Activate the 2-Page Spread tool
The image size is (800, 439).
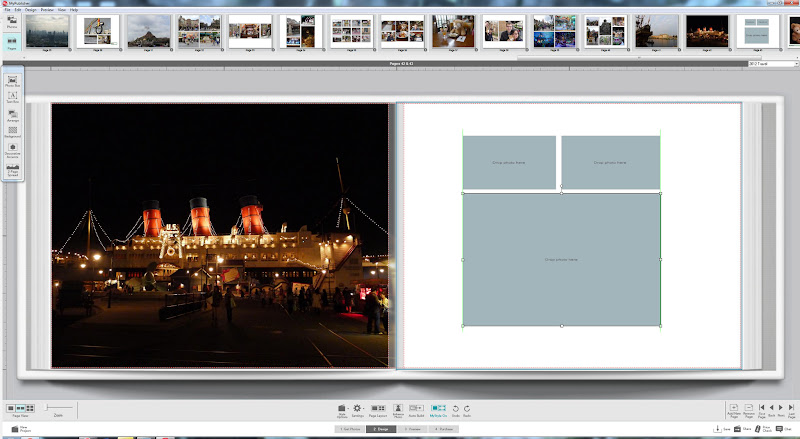[12, 170]
